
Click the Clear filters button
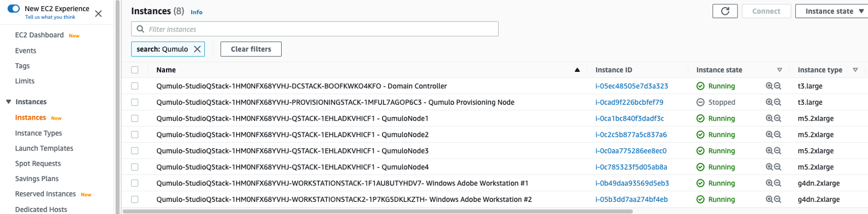coord(251,49)
